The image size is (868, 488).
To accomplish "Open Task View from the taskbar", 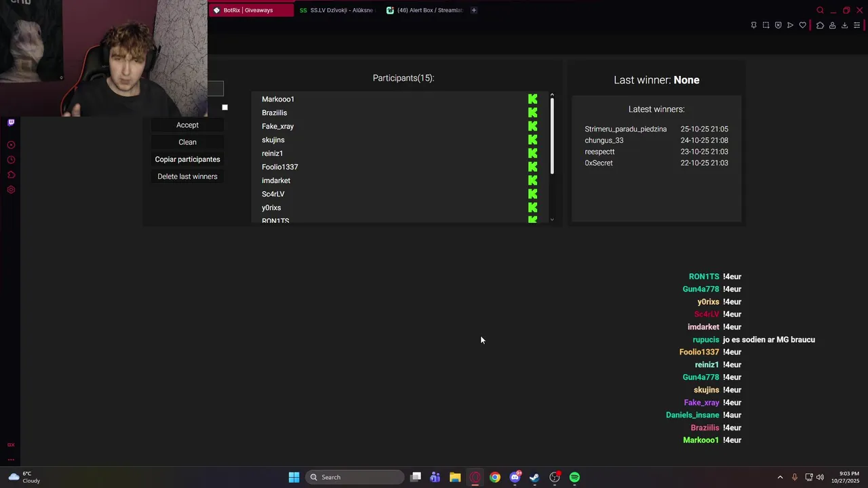I will point(416,477).
